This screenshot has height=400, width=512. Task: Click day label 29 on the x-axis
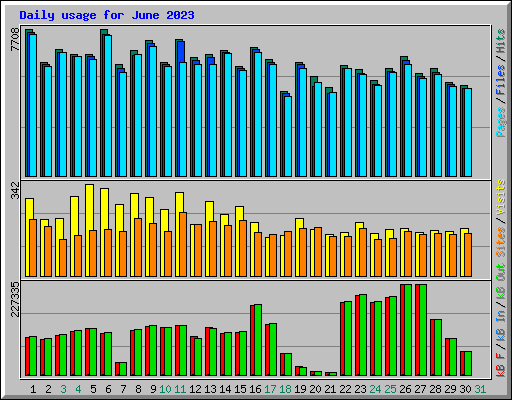click(450, 389)
